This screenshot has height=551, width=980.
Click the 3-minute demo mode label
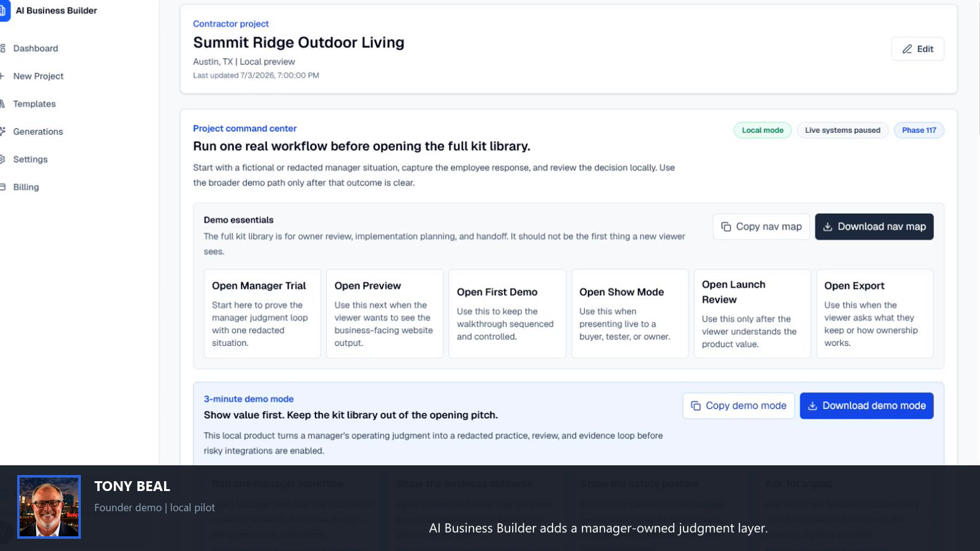click(249, 399)
